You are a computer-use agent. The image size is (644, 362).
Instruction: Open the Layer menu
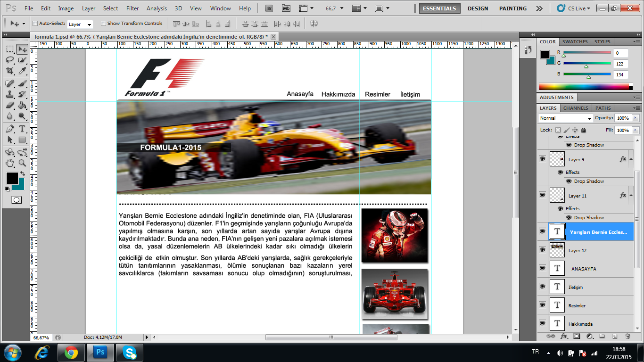[89, 8]
